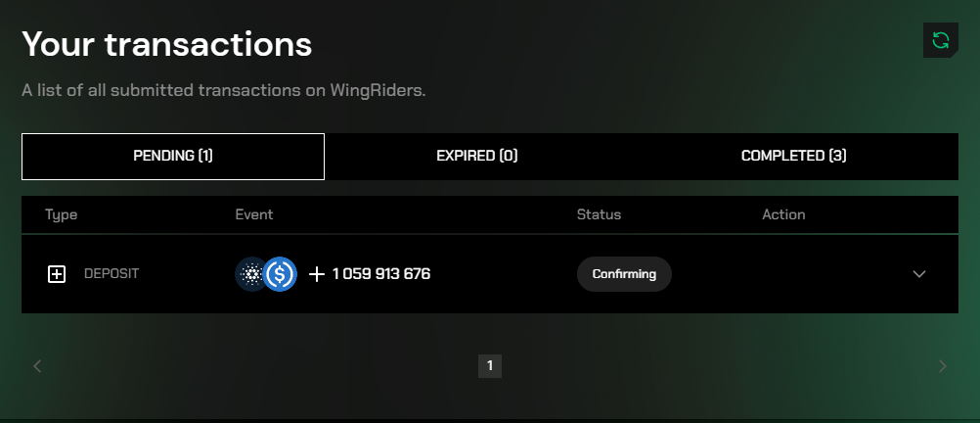The image size is (980, 423).
Task: Click the ADA token logo icon
Action: coord(250,274)
